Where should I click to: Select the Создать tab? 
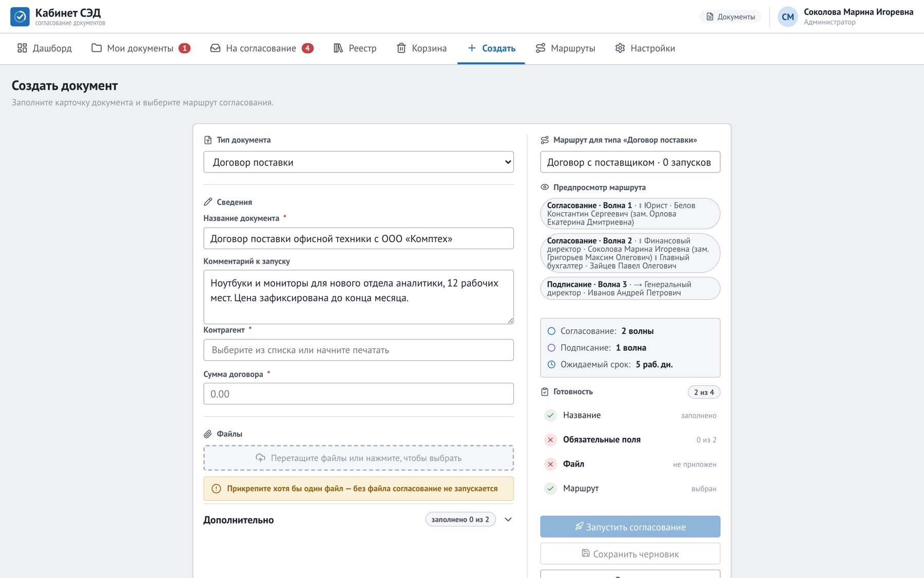click(491, 48)
